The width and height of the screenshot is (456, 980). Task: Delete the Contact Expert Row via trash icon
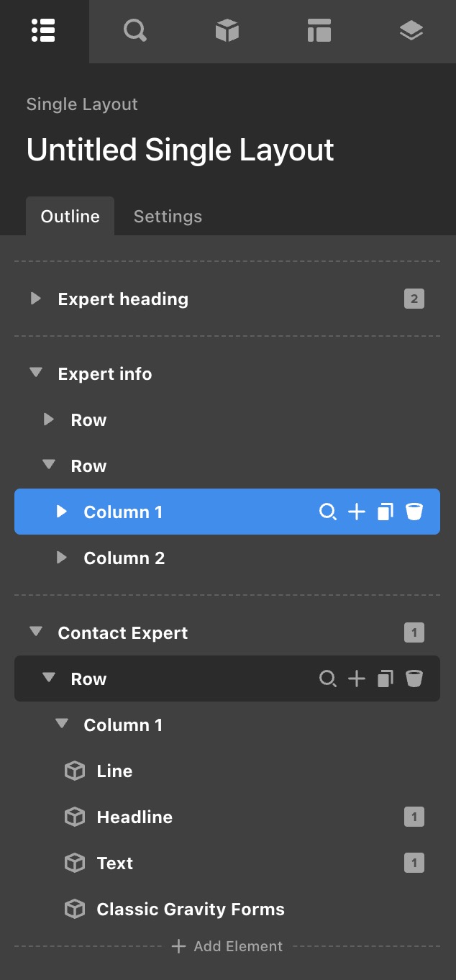414,679
